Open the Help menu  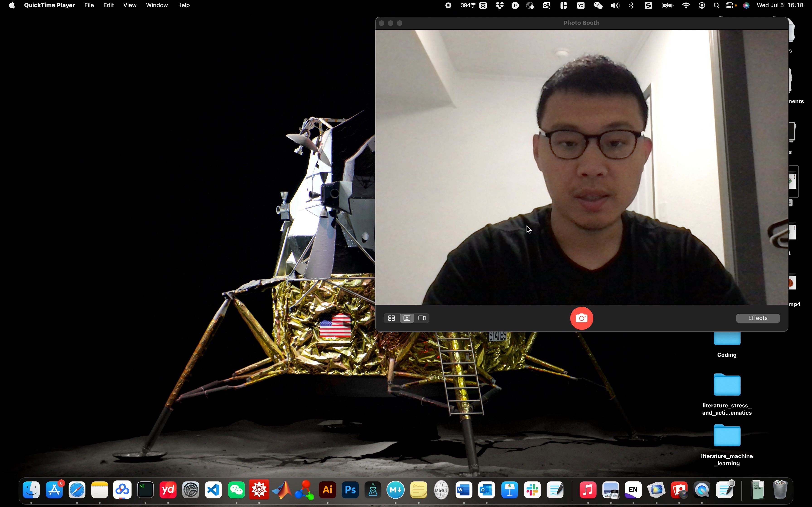[183, 5]
